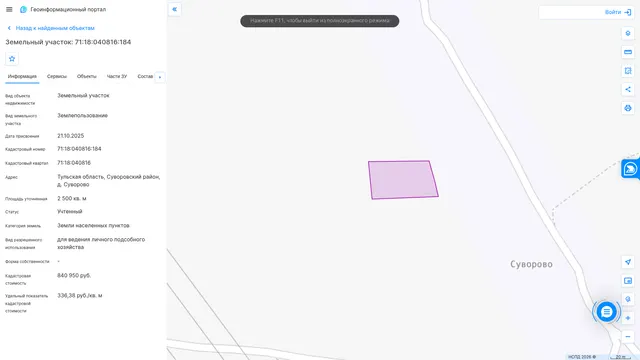The height and width of the screenshot is (360, 640).
Task: Open the Состав tab
Action: [145, 77]
